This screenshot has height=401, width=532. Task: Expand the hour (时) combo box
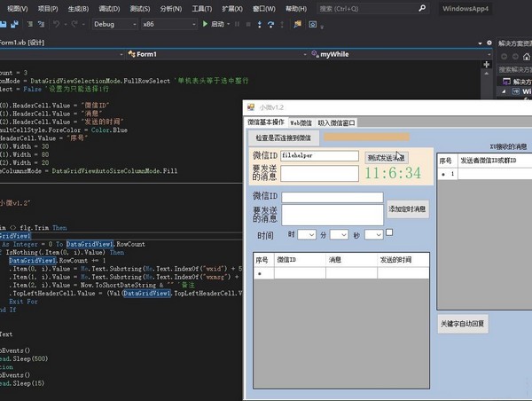pos(307,235)
